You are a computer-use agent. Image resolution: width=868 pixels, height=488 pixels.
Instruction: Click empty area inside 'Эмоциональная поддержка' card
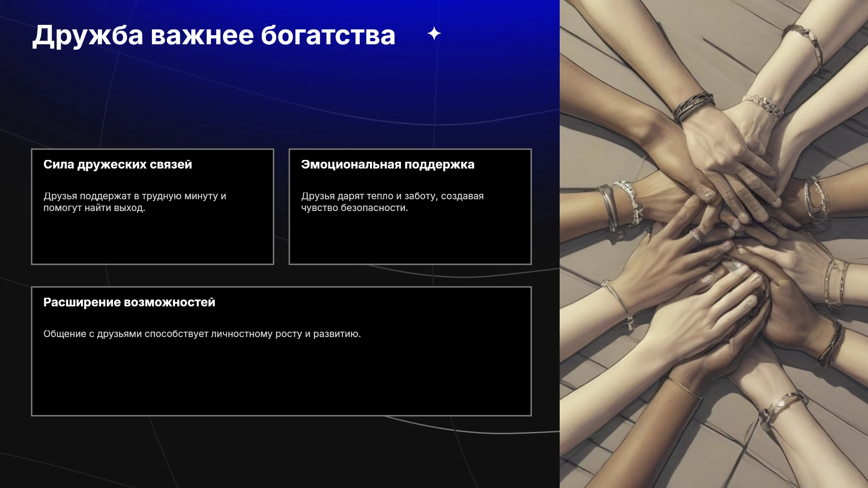(410, 239)
